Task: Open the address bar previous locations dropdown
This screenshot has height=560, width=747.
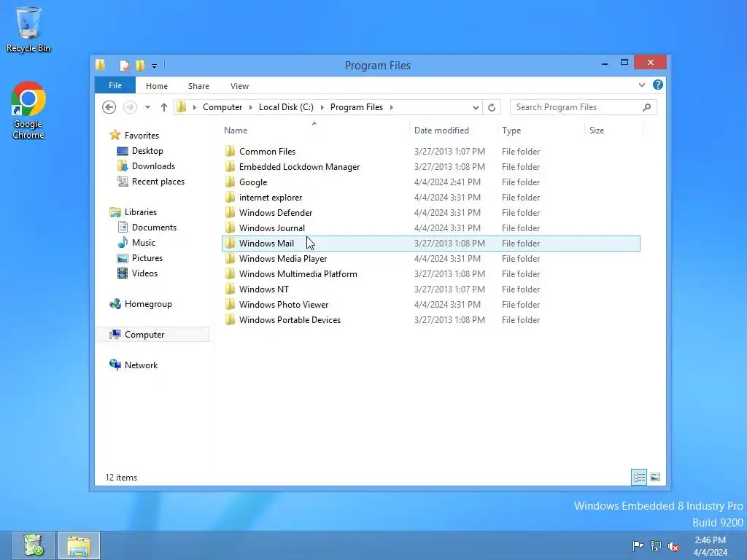Action: coord(476,107)
